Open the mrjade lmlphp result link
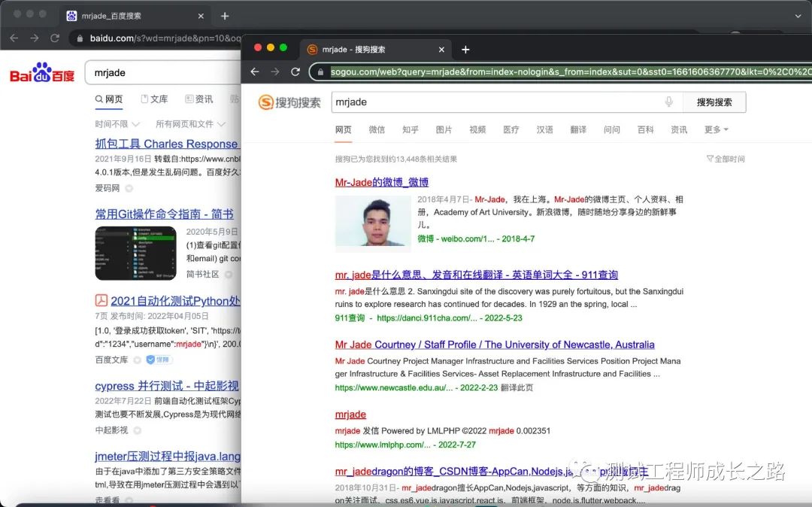This screenshot has height=507, width=812. coord(350,414)
